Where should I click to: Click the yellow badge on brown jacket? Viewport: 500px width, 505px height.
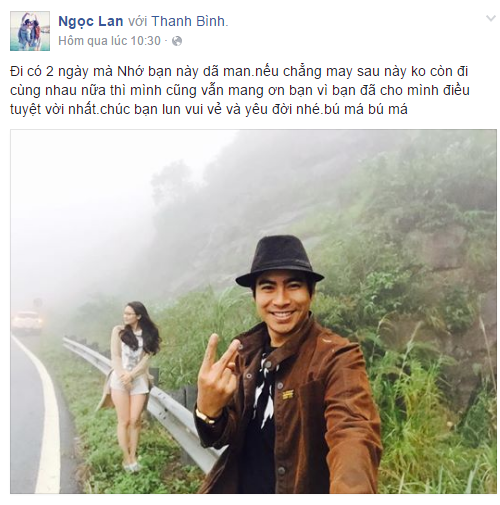click(x=288, y=395)
